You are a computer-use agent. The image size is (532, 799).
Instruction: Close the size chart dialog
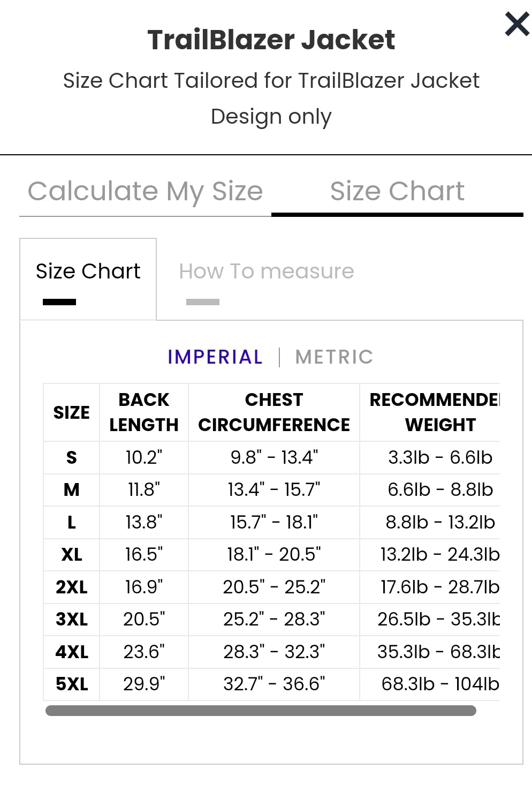click(x=516, y=24)
